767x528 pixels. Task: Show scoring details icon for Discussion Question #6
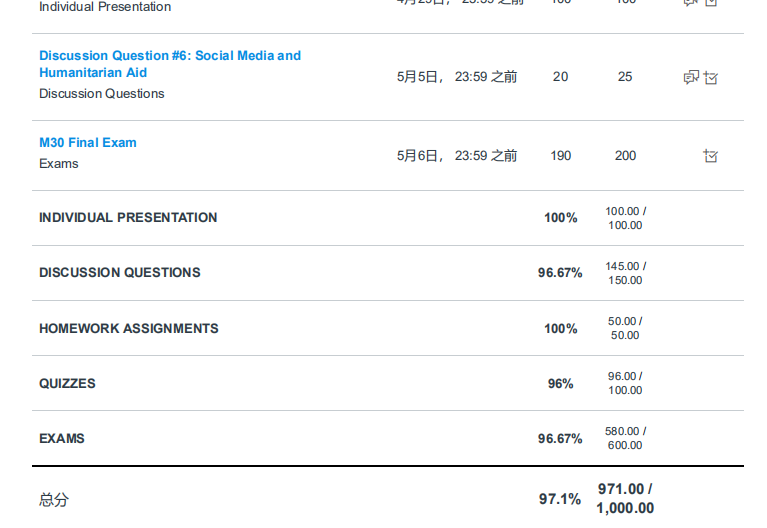click(x=711, y=77)
